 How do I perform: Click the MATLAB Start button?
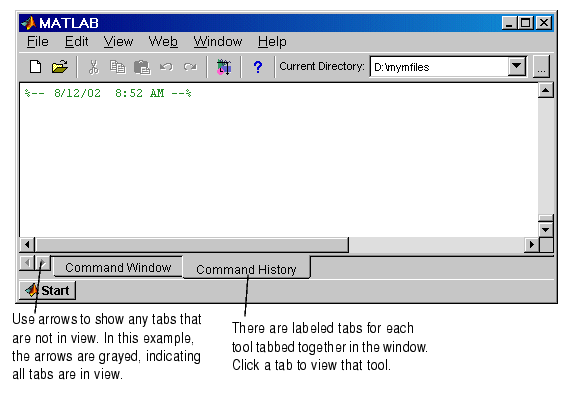pyautogui.click(x=47, y=290)
